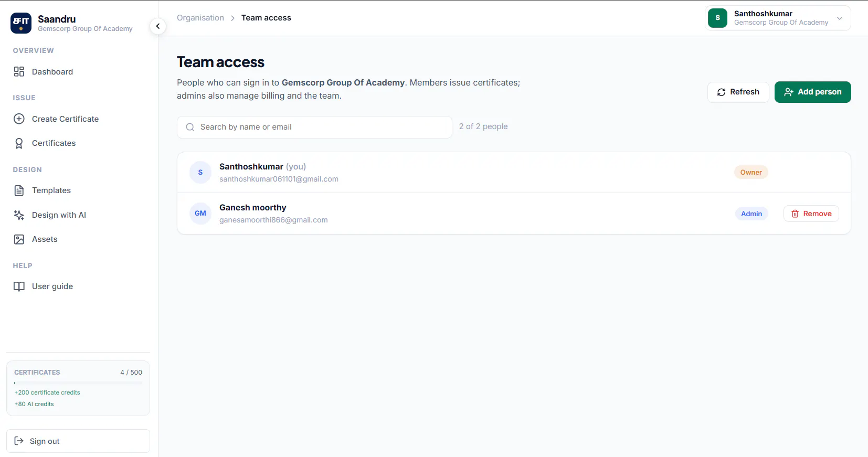The image size is (868, 457).
Task: Click the Create Certificate plus icon
Action: tap(19, 119)
